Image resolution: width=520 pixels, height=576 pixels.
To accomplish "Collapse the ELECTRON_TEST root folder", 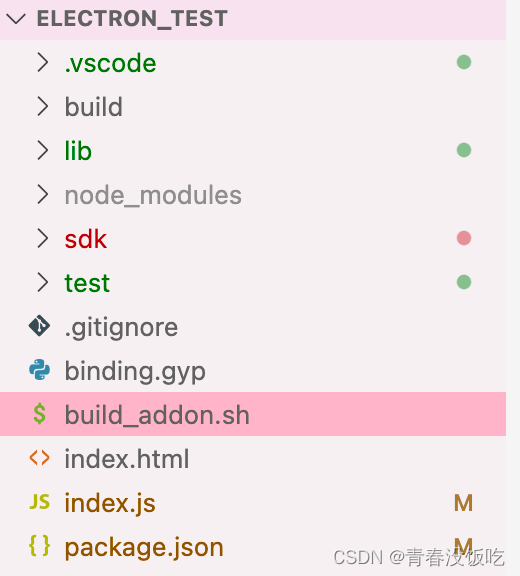I will (x=16, y=19).
